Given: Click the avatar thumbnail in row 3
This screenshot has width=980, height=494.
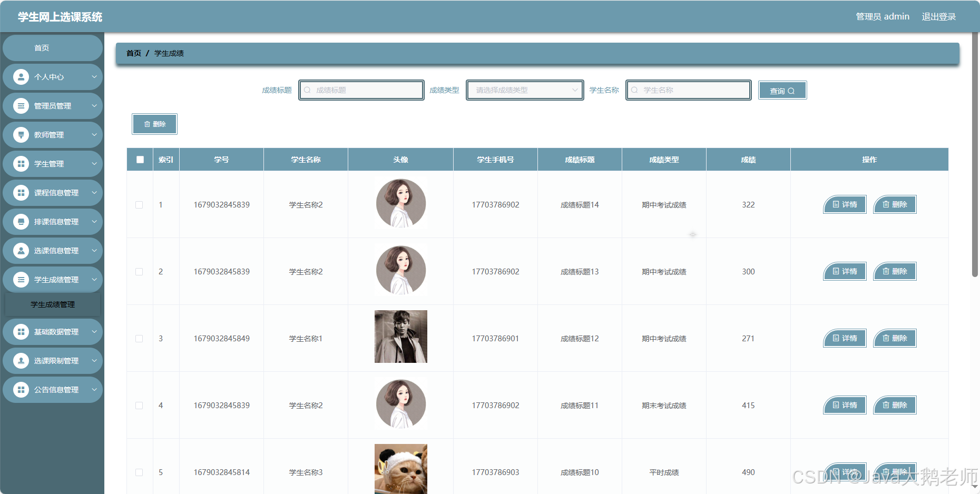Looking at the screenshot, I should coord(401,337).
